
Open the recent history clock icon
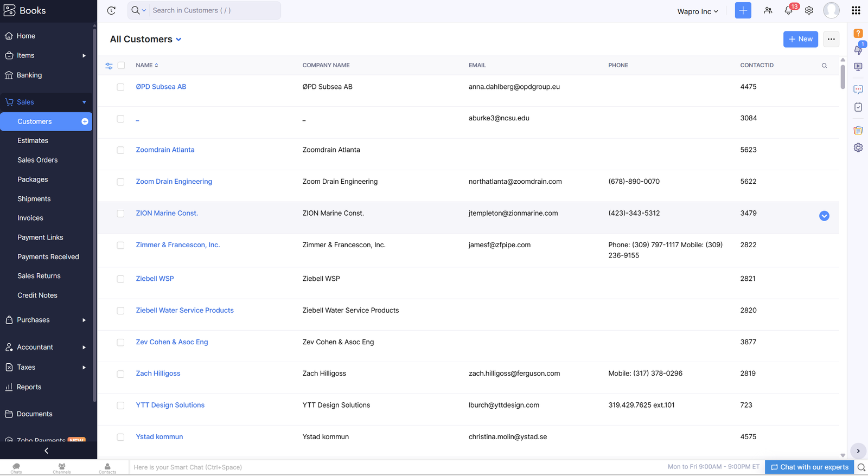(111, 10)
